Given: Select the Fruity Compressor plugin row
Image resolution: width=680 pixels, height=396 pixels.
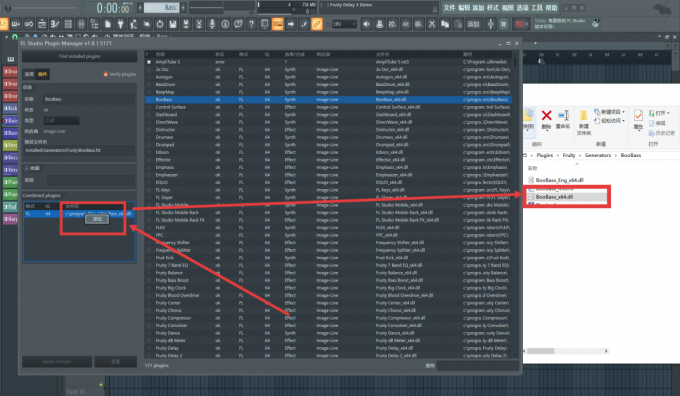Looking at the screenshot, I should coord(328,318).
